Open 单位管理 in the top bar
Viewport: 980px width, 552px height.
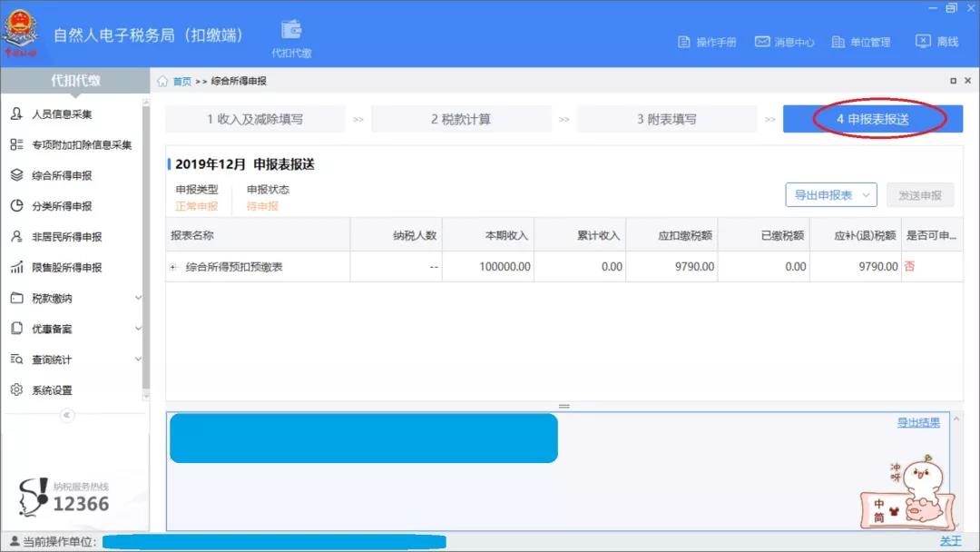click(x=863, y=41)
